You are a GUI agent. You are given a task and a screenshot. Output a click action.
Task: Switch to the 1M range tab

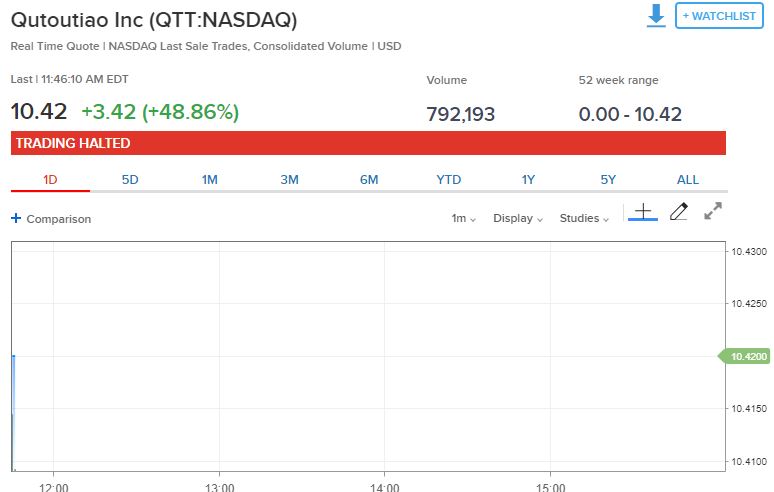coord(210,180)
